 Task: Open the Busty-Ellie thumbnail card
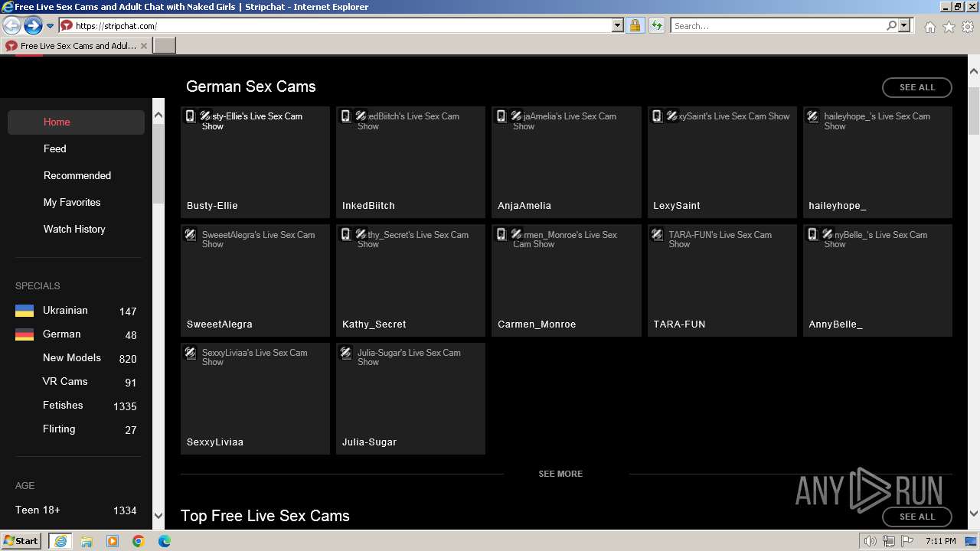255,162
